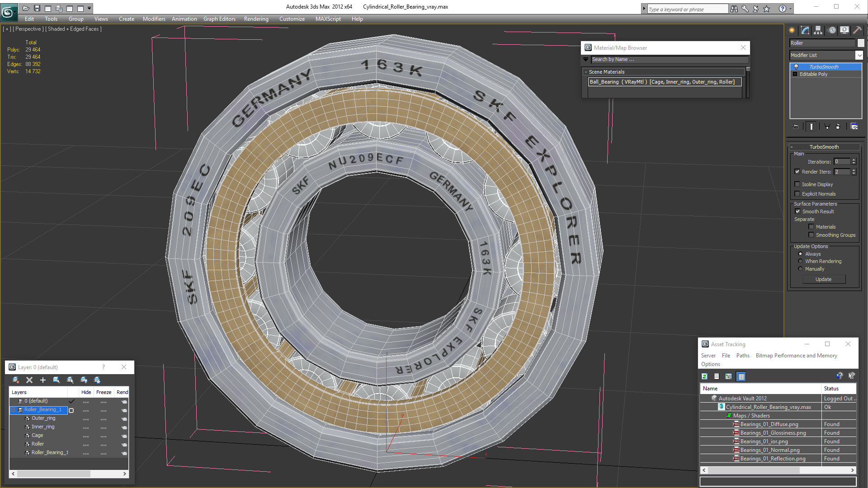
Task: Open the Modifier List dropdown
Action: click(859, 55)
